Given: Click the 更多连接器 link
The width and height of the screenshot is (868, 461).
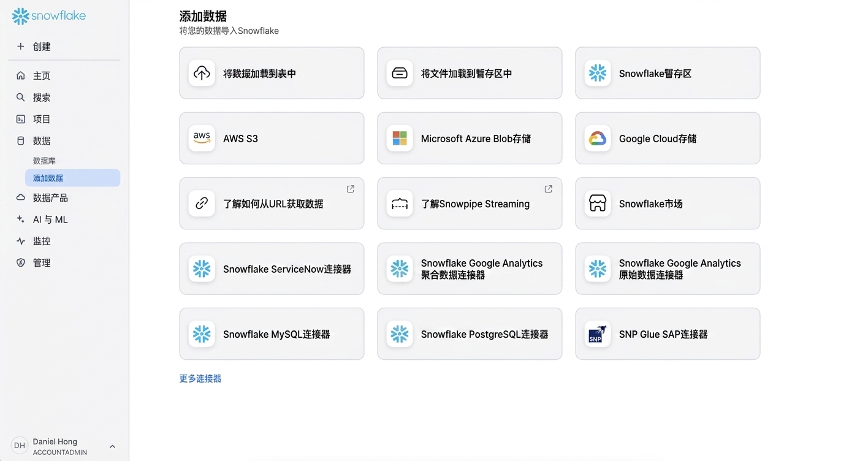Looking at the screenshot, I should pos(200,379).
